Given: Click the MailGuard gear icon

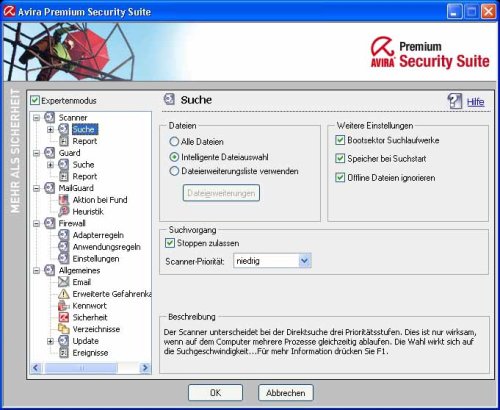Looking at the screenshot, I should [x=50, y=188].
